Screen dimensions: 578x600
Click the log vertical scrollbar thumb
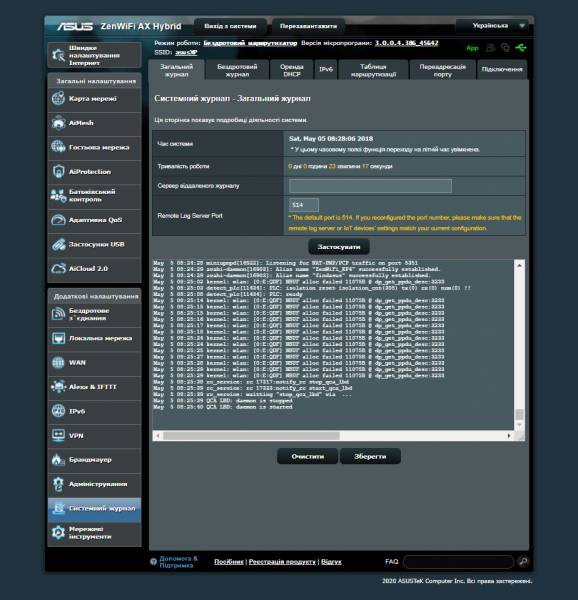[519, 414]
